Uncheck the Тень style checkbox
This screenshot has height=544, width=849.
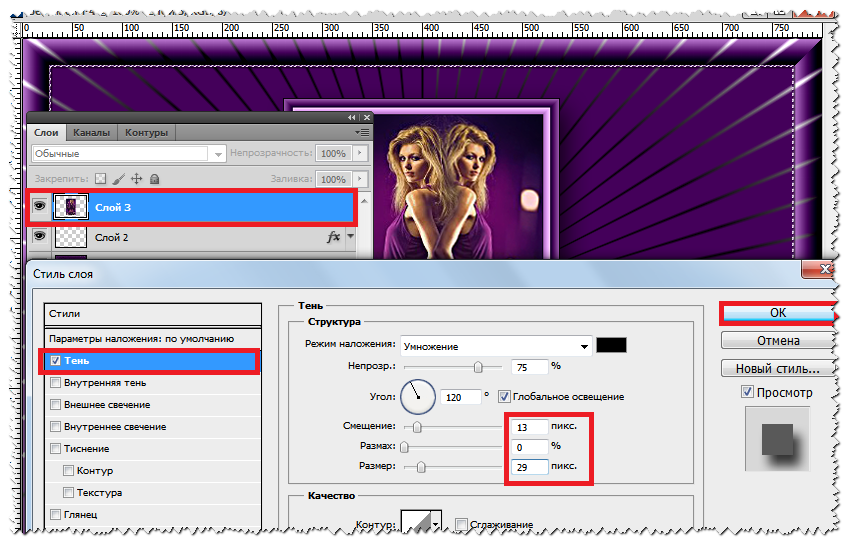point(55,361)
